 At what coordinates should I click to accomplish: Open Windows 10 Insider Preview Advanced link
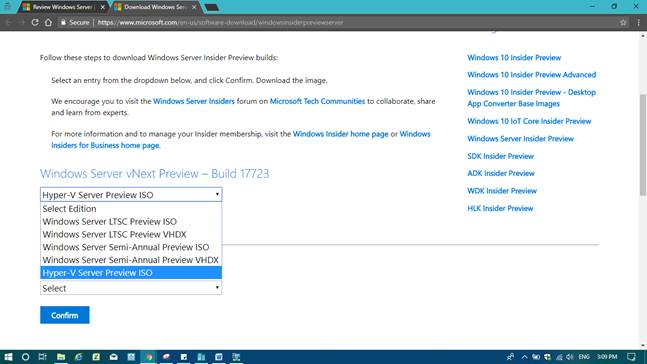[x=531, y=75]
